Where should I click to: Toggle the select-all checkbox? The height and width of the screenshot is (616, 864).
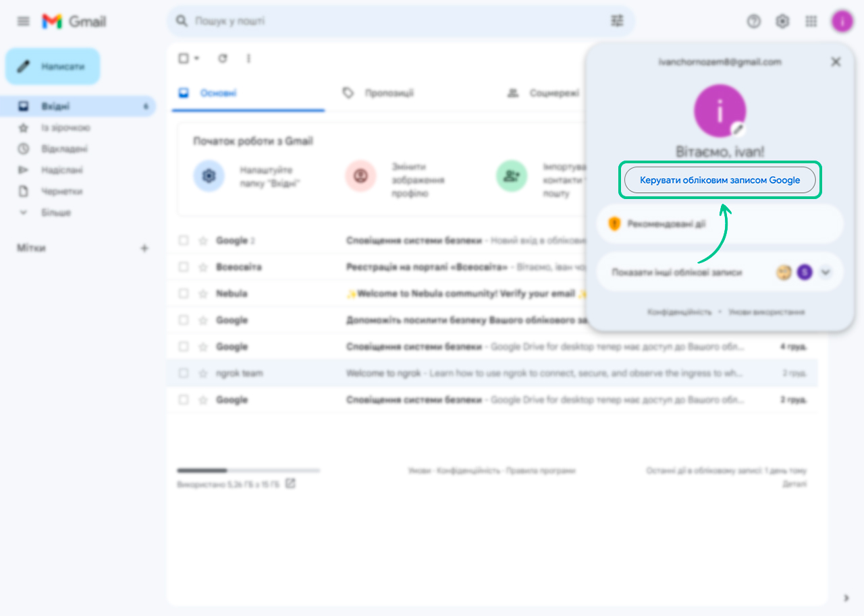click(184, 59)
